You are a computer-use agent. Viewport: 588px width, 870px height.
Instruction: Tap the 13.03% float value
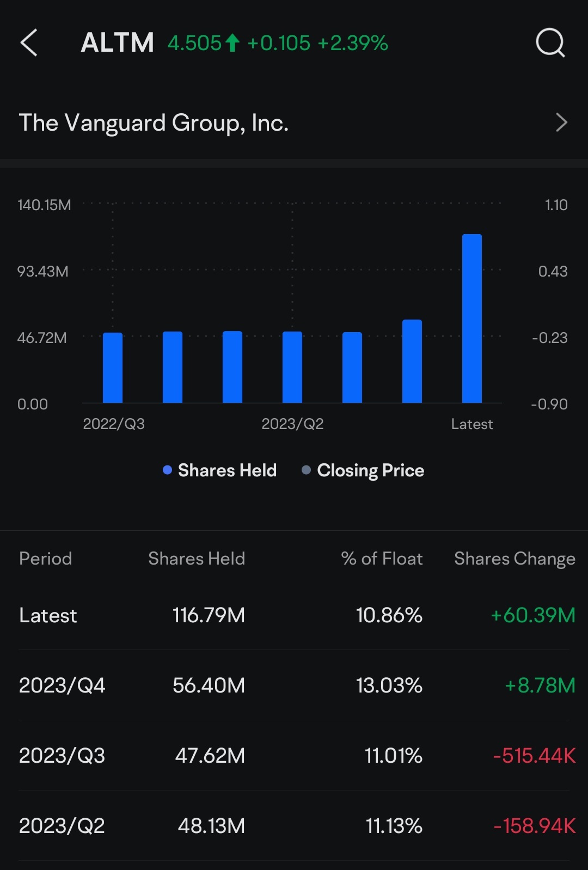pos(389,685)
